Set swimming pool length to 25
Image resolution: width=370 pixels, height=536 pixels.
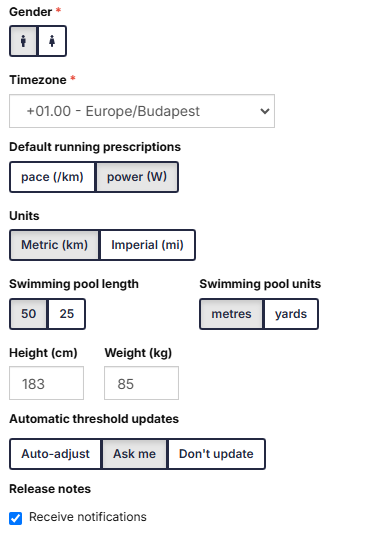[x=67, y=314]
